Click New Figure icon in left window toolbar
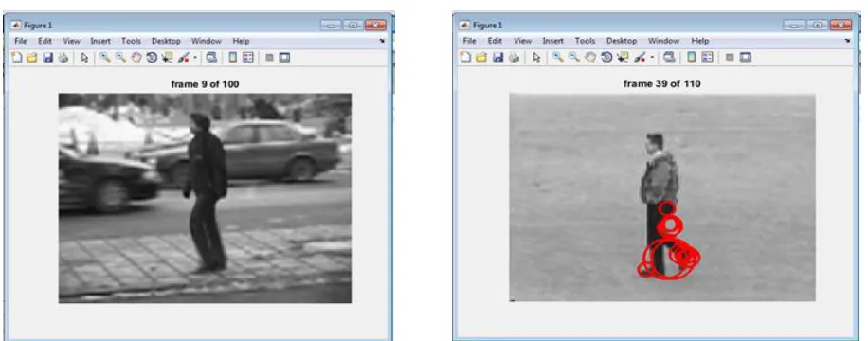The image size is (868, 341). [17, 58]
